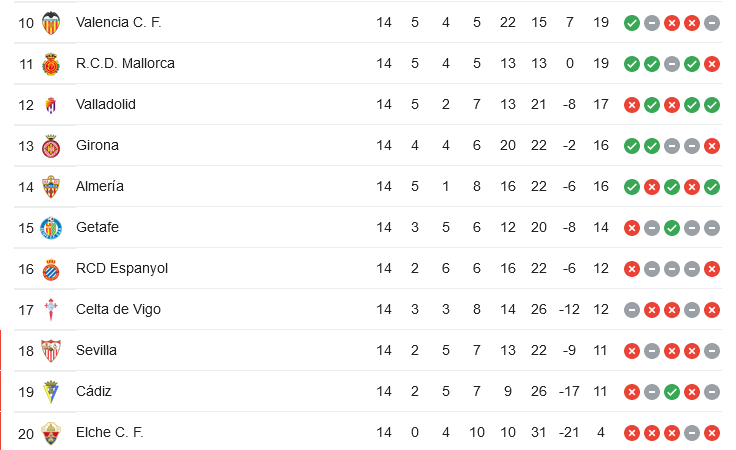Click Elche's gray draw form icon

coord(692,433)
